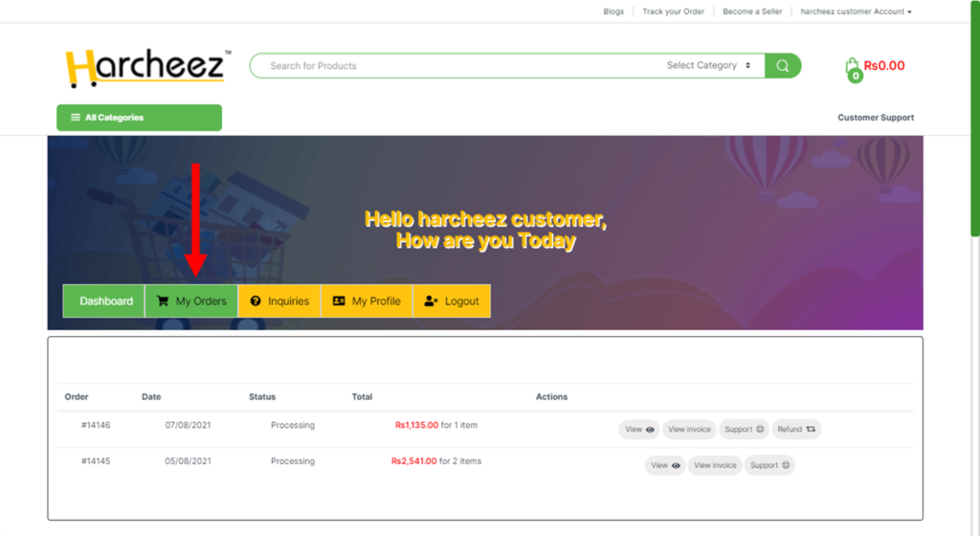The width and height of the screenshot is (980, 536).
Task: Click the support globe icon for order #14146
Action: (x=760, y=429)
